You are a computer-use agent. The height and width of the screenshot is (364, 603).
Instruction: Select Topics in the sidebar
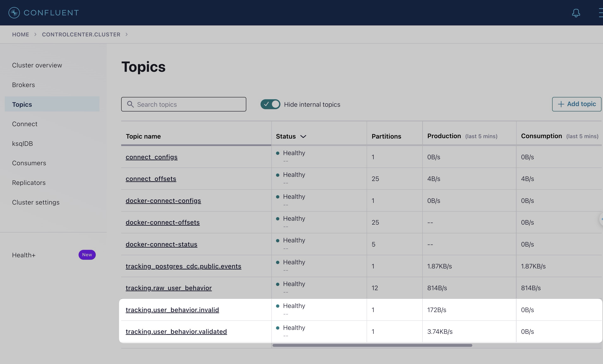point(52,104)
